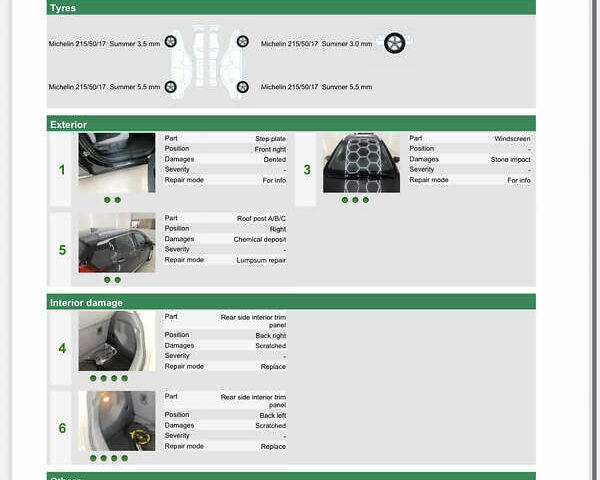Click the front right tyre icon
This screenshot has height=480, width=600.
tap(242, 42)
